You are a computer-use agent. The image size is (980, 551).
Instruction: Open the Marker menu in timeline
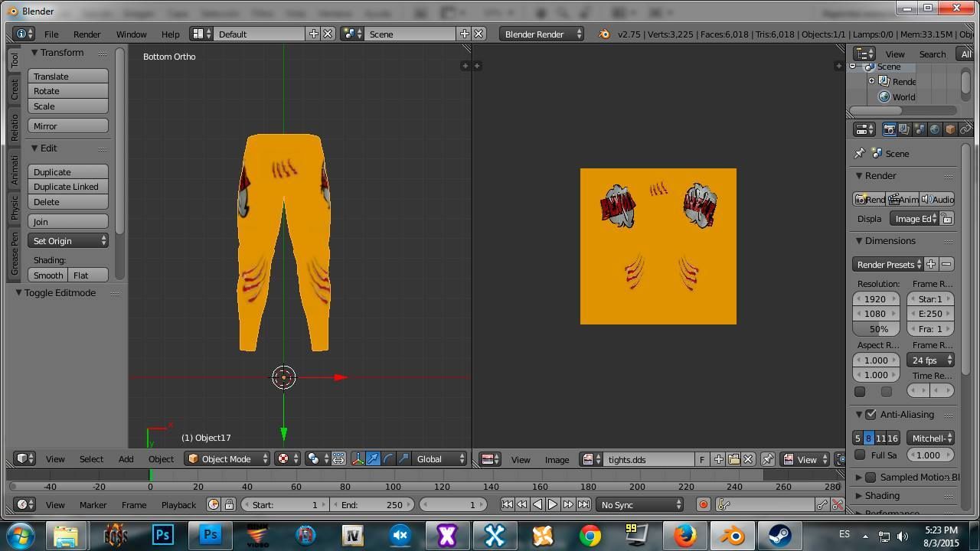[93, 504]
